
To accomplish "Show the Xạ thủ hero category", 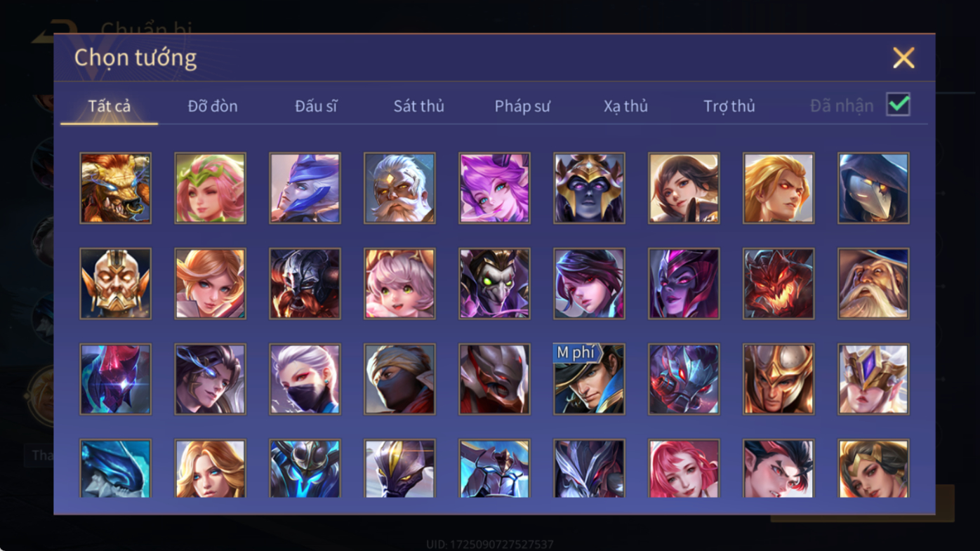I will pyautogui.click(x=625, y=106).
